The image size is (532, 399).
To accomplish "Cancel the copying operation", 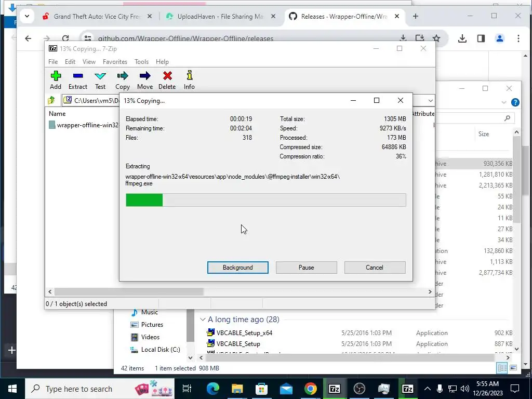I will (375, 268).
